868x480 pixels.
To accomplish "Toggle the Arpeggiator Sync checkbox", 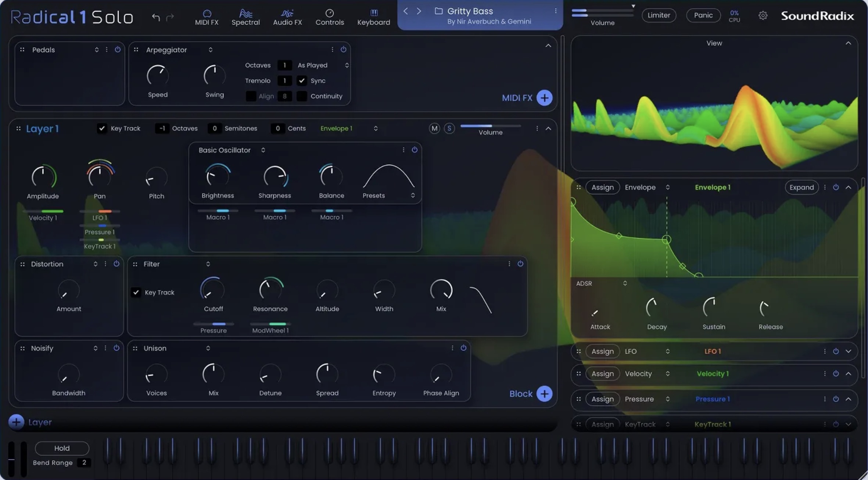I will 302,80.
